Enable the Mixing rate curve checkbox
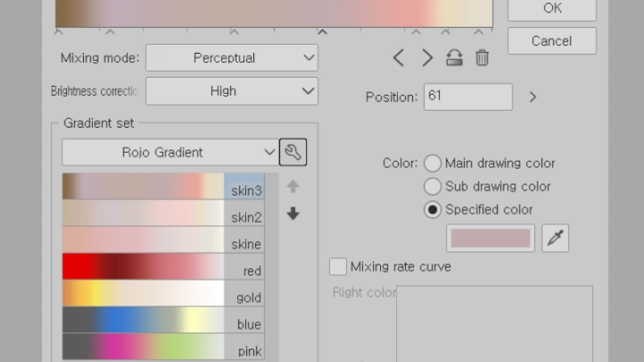The height and width of the screenshot is (362, 644). pos(338,266)
